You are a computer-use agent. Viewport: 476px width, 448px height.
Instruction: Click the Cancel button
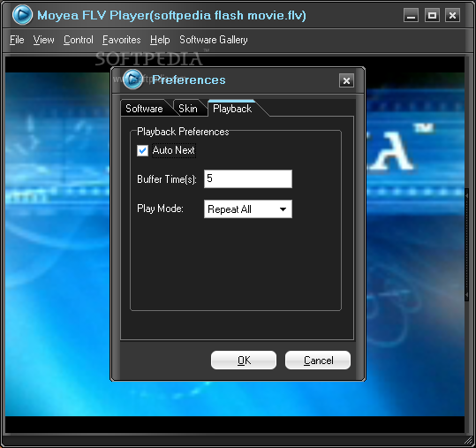click(318, 361)
